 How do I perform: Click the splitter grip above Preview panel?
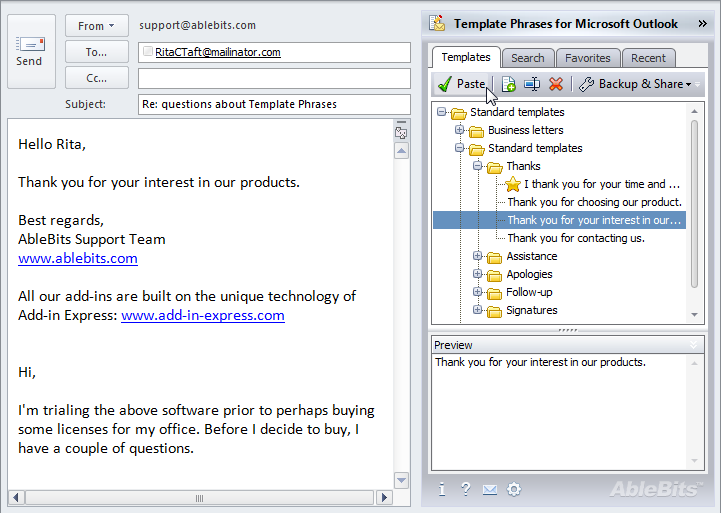(568, 330)
